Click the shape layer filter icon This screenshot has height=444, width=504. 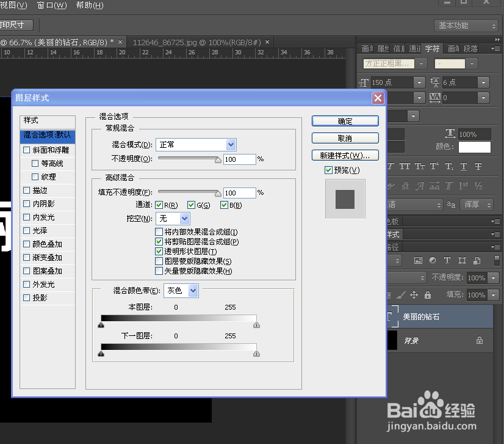point(463,261)
